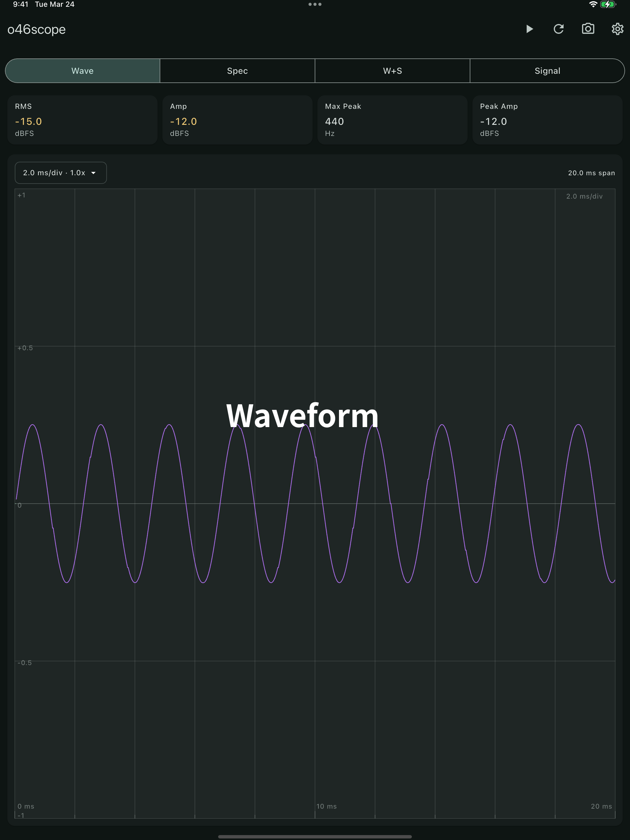Click the Wi-Fi status icon
The image size is (630, 840).
point(593,4)
